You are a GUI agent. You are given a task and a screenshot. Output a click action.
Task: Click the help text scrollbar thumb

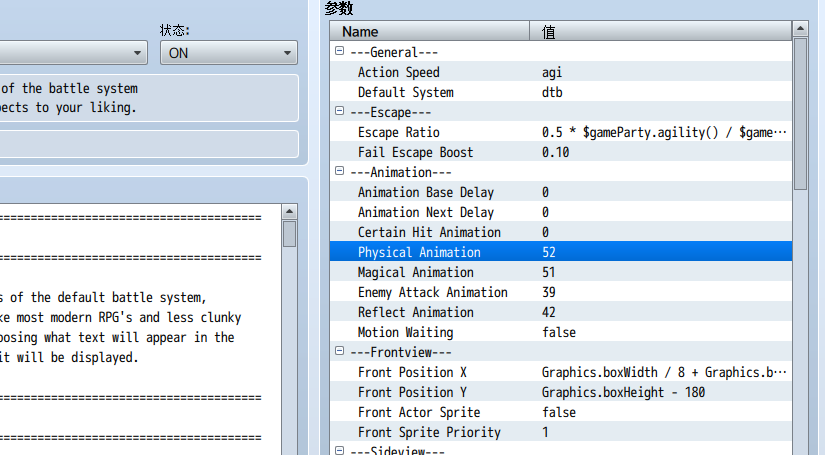click(x=289, y=234)
